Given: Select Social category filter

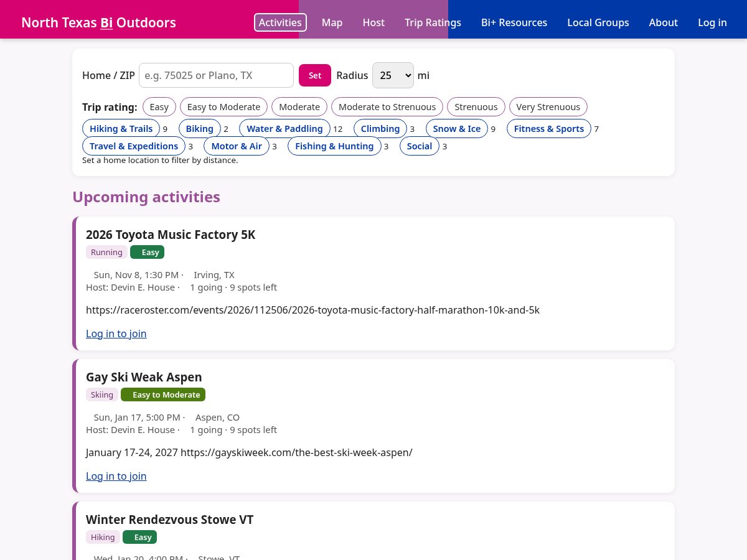Looking at the screenshot, I should tap(420, 146).
